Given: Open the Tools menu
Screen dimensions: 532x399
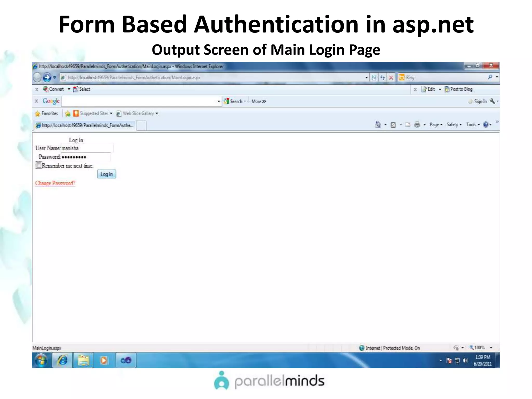Looking at the screenshot, I should 473,125.
